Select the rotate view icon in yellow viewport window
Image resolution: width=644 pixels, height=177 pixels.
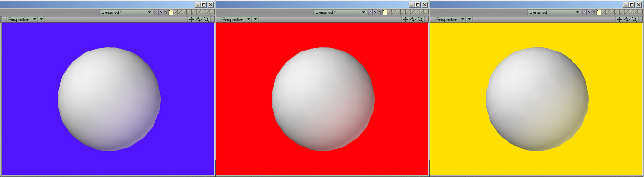point(627,19)
